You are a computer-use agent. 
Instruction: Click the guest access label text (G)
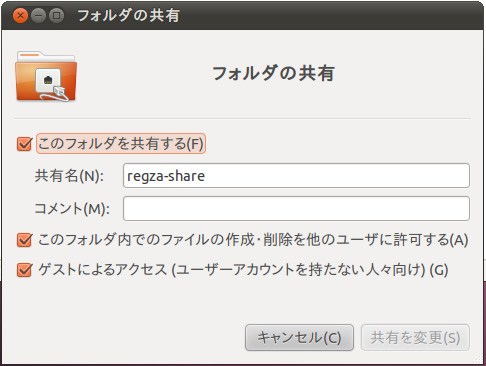243,270
